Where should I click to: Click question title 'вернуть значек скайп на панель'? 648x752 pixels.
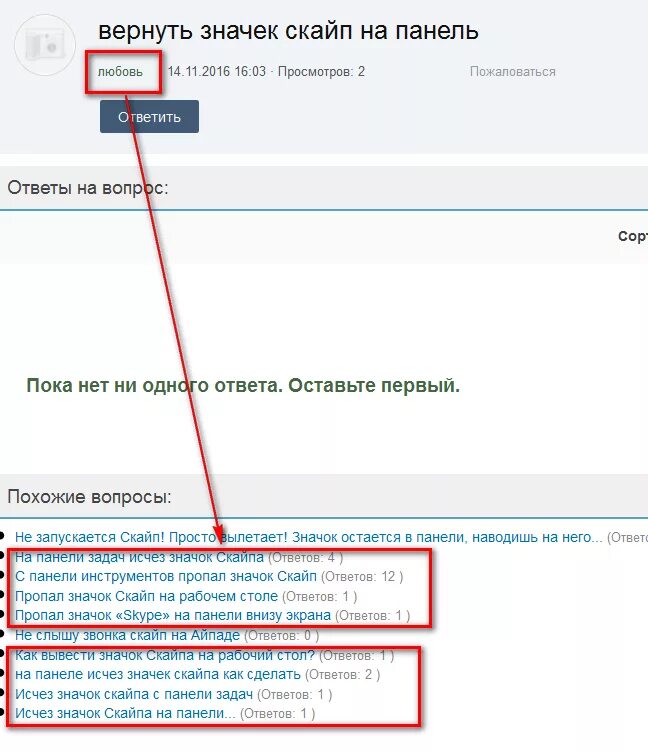click(288, 31)
